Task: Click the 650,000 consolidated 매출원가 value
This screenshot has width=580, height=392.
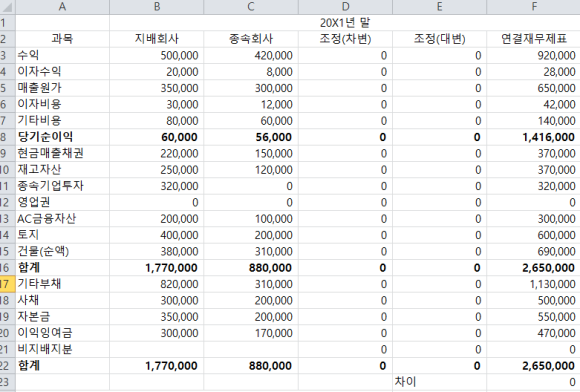Action: [x=533, y=88]
